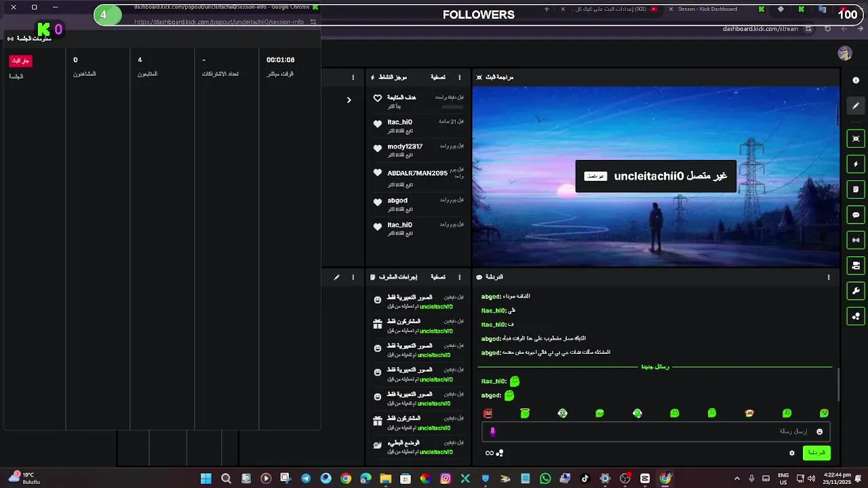This screenshot has height=488, width=868.
Task: Click the chat panel vertical scrollbar
Action: pos(838,384)
